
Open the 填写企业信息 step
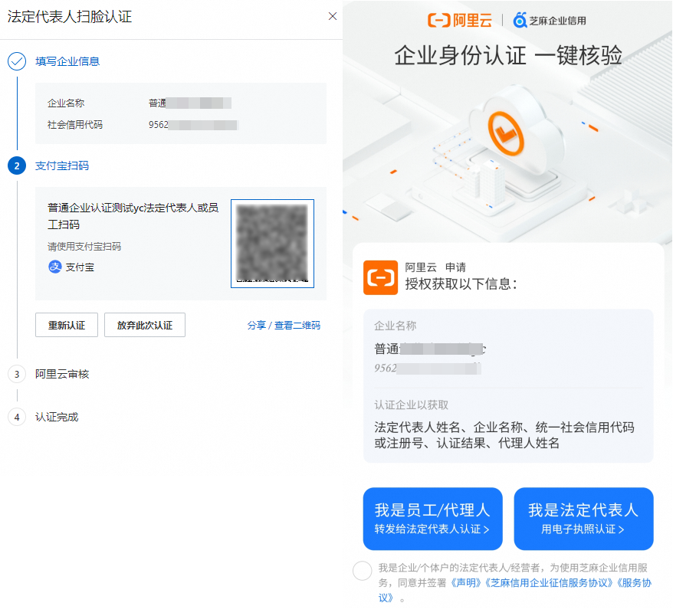[67, 61]
